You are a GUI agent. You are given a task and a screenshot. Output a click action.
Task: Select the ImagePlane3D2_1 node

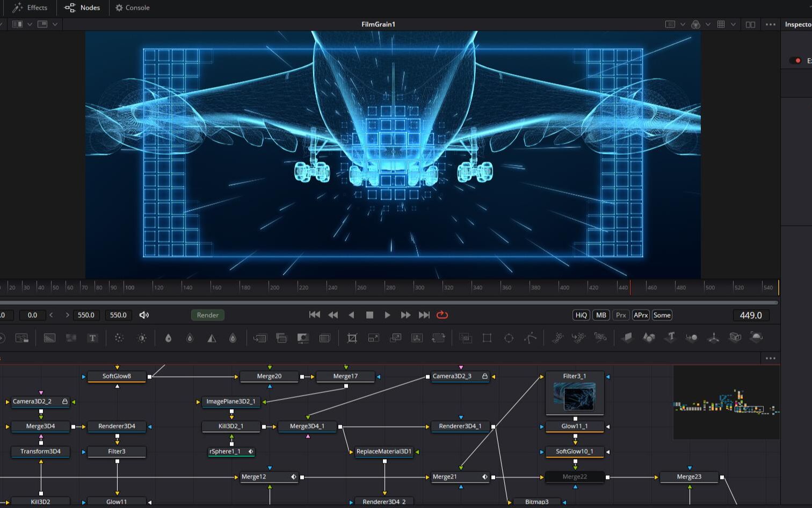231,402
